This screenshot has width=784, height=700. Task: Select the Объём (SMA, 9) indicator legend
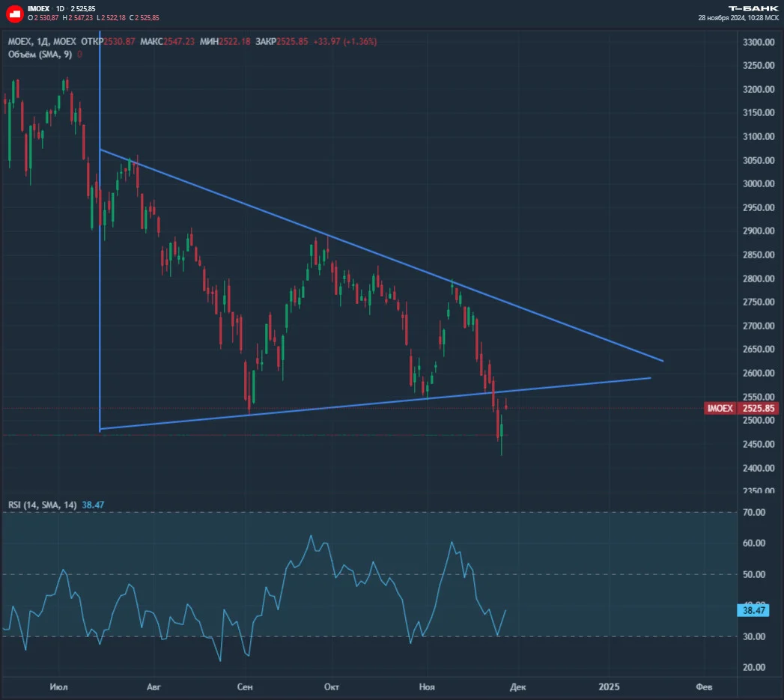[x=40, y=55]
